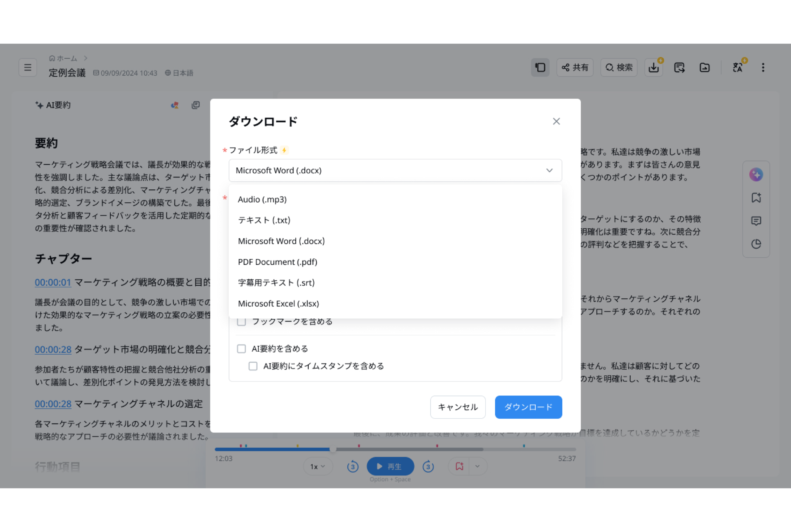791x532 pixels.
Task: Select Audio (.mp3) format option
Action: coord(395,200)
